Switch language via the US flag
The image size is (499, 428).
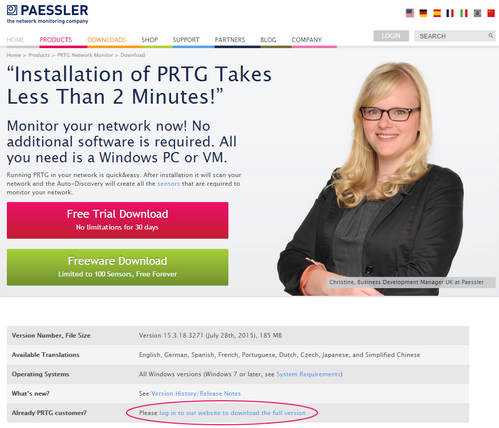(x=410, y=13)
